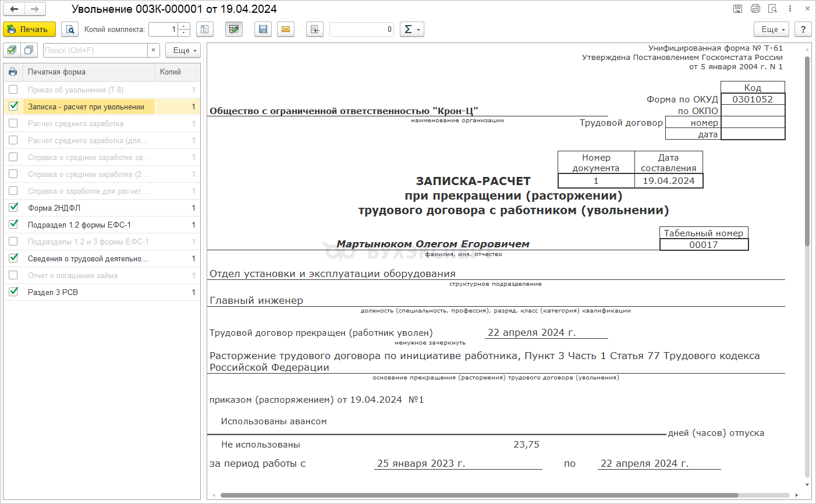Select Сведения о трудовой деятельности in the list

pos(88,258)
